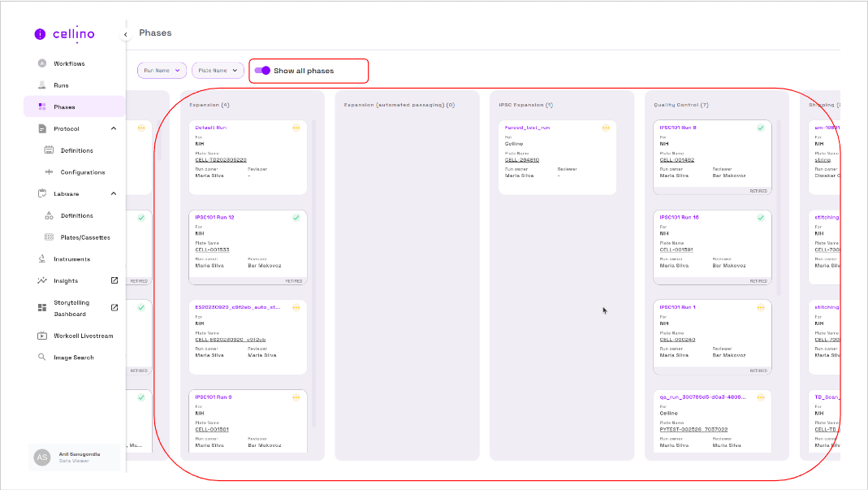Click the Runs flask icon
868x490 pixels.
(42, 85)
